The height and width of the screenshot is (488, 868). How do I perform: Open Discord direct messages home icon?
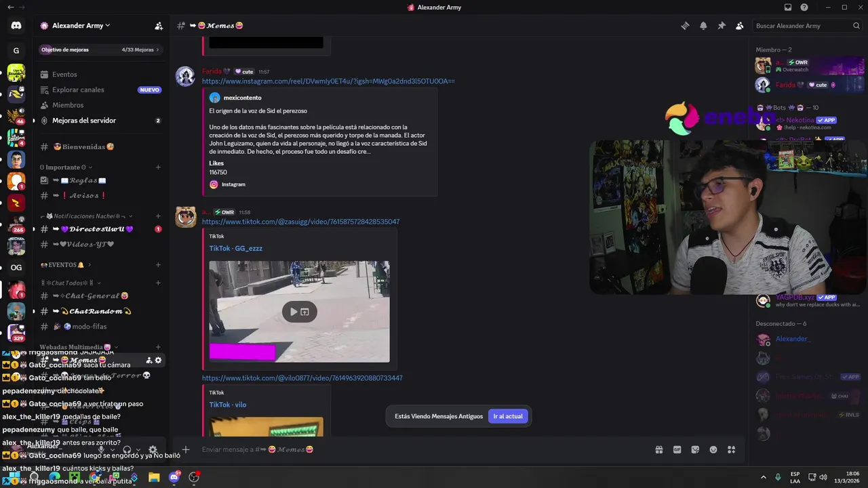coord(16,26)
